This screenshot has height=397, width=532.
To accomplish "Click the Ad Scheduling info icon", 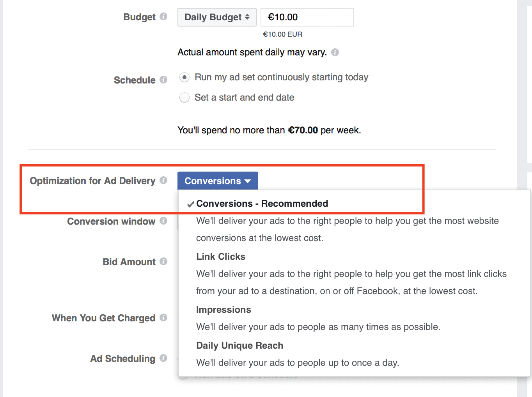I will point(163,358).
